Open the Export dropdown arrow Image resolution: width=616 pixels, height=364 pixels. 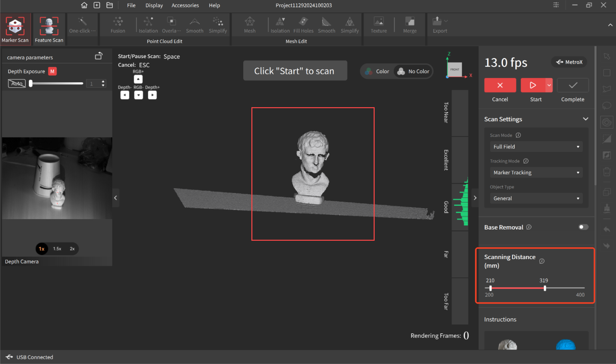click(x=446, y=21)
